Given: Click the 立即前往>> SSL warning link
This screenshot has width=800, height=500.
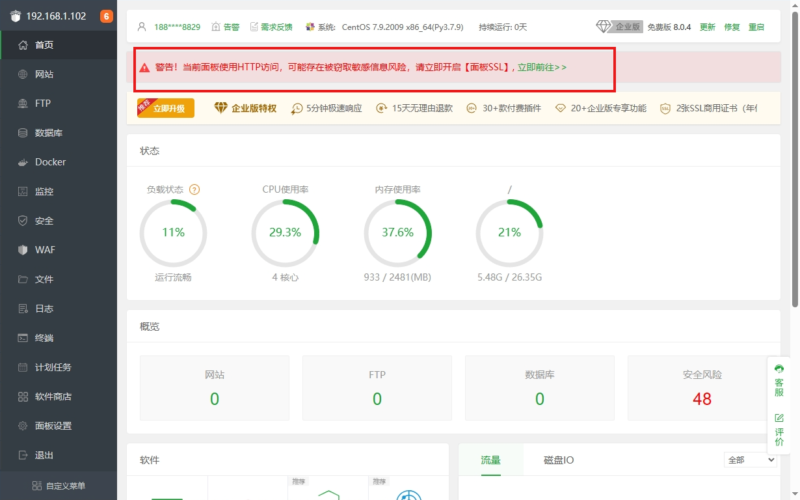Looking at the screenshot, I should (542, 67).
